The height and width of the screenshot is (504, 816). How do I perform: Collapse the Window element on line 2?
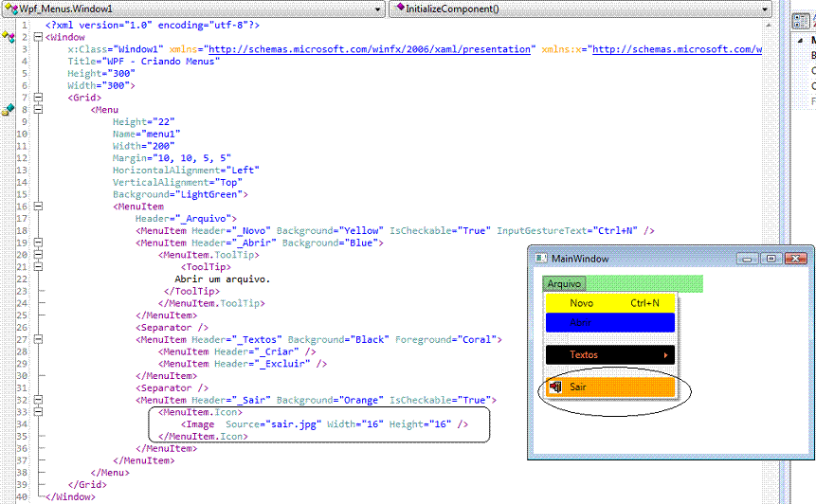click(x=38, y=37)
